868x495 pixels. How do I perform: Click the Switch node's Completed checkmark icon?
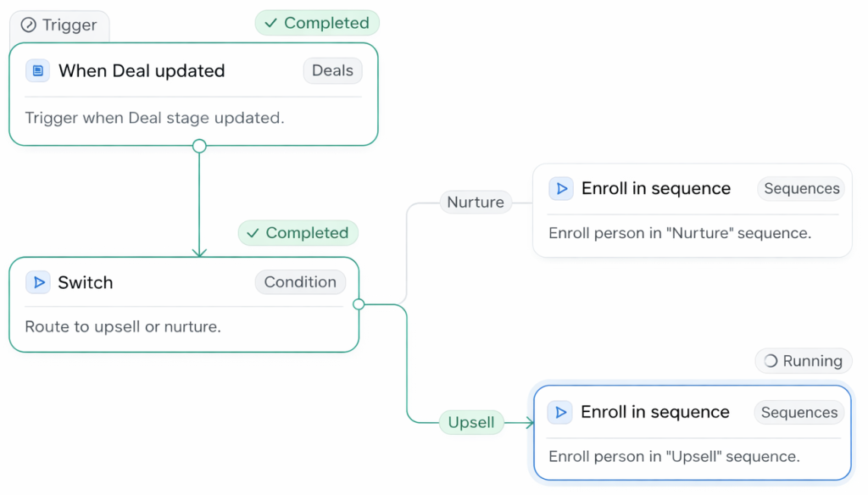(253, 233)
